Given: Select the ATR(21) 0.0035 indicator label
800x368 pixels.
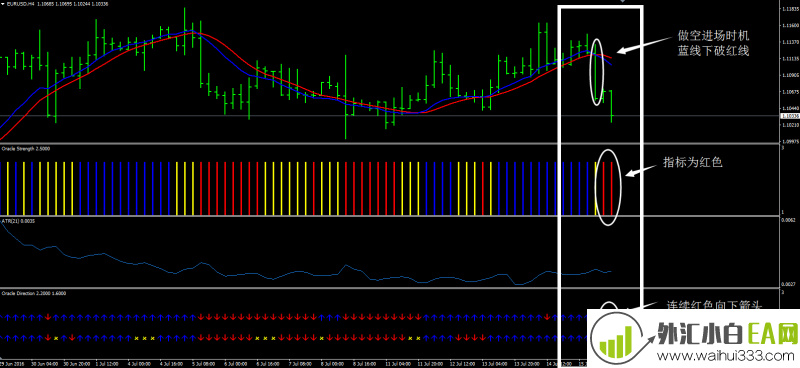Looking at the screenshot, I should click(17, 221).
